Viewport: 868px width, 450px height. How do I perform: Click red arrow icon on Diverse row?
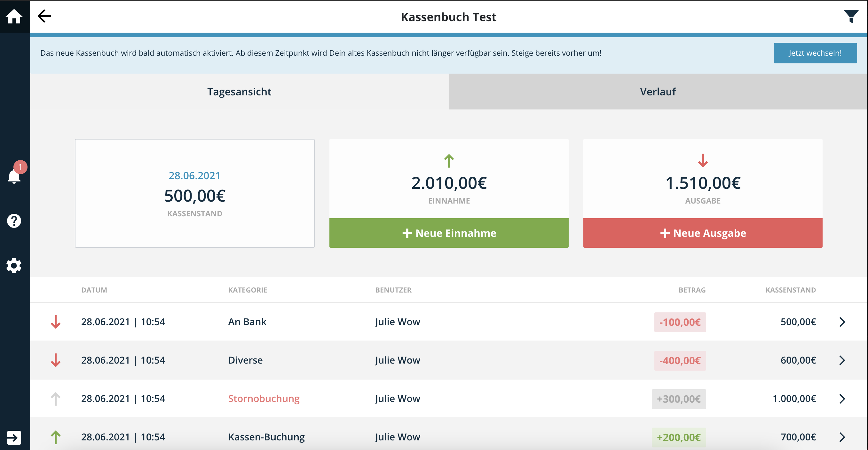click(x=56, y=360)
